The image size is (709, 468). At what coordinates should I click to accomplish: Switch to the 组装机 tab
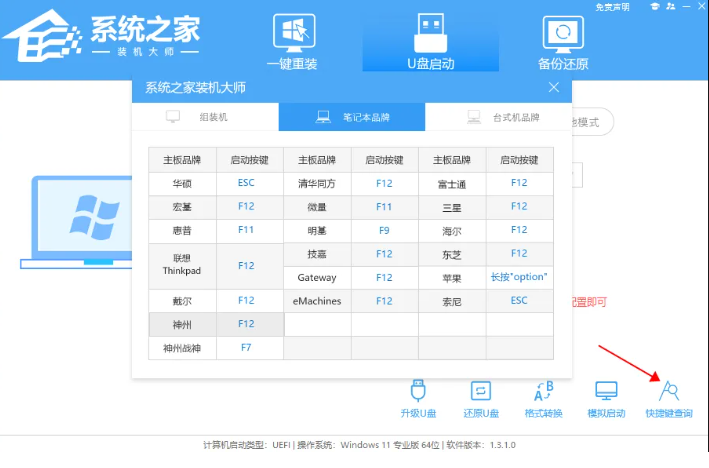click(x=205, y=117)
